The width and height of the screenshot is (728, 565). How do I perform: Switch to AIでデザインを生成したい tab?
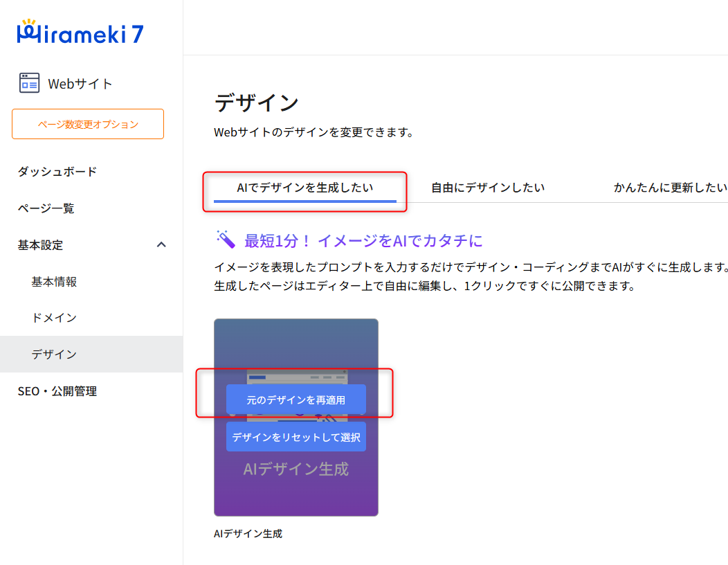pos(305,188)
